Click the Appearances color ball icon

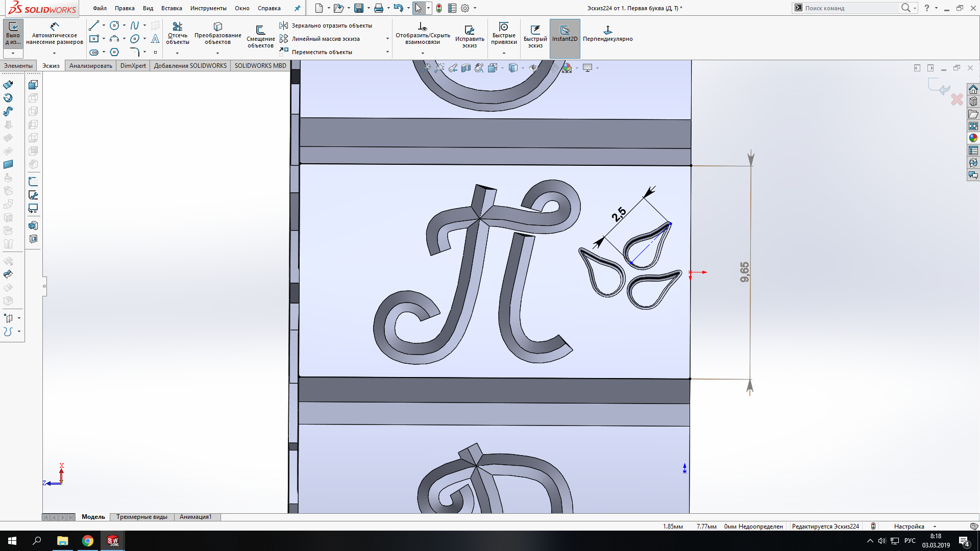click(x=973, y=138)
